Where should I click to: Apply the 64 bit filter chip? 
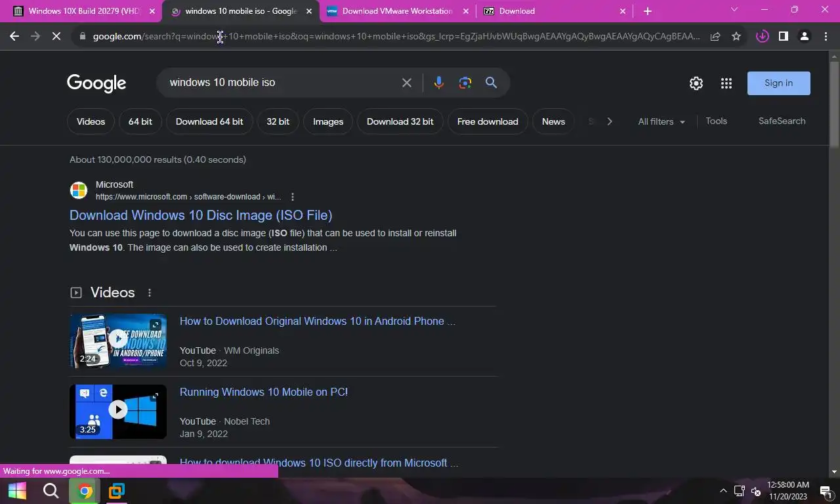pos(140,121)
